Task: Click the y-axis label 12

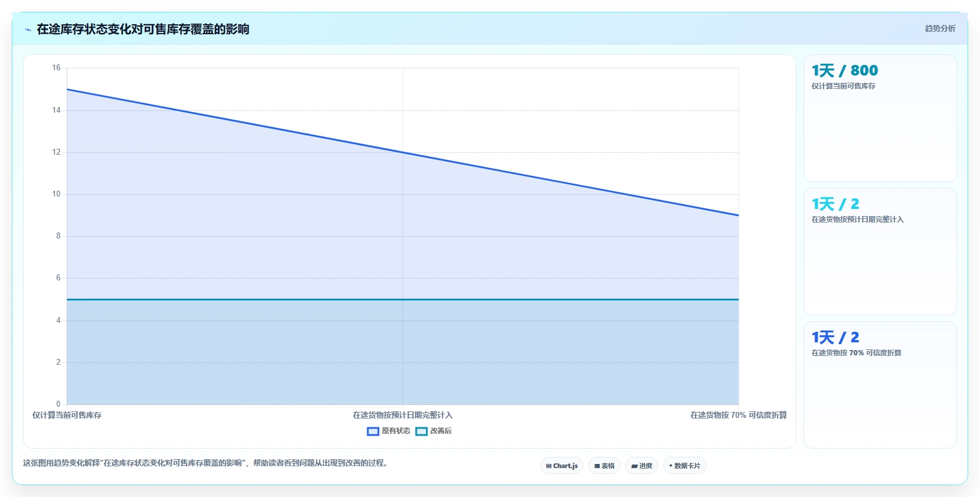Action: point(56,152)
